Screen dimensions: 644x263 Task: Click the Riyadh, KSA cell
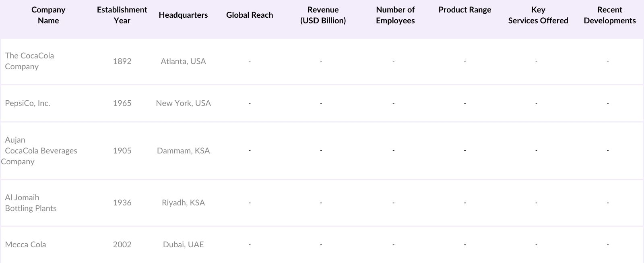183,203
